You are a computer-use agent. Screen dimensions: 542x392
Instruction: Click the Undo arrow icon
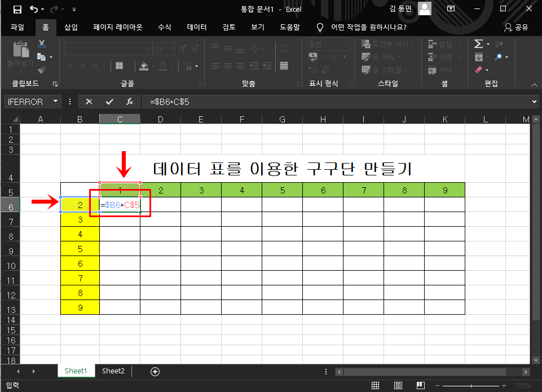33,9
